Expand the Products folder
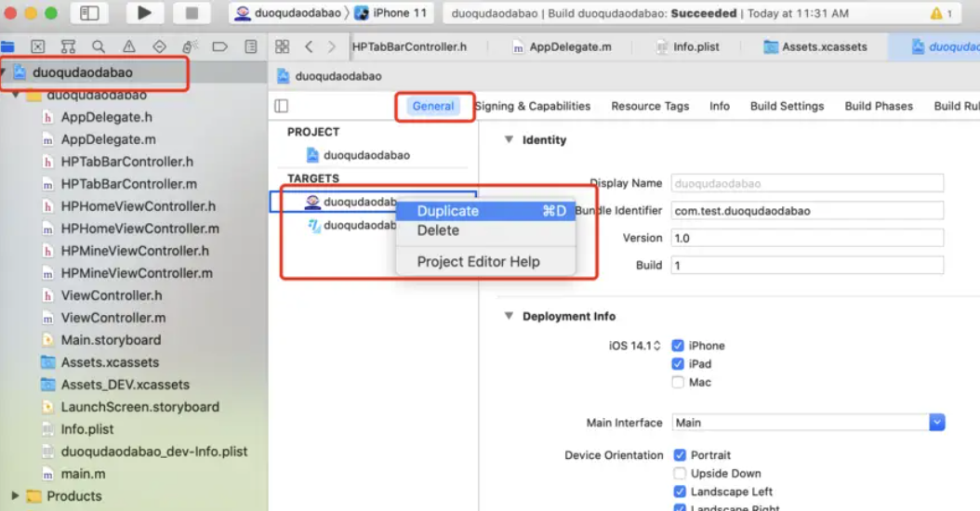Viewport: 980px width, 511px height. tap(15, 496)
